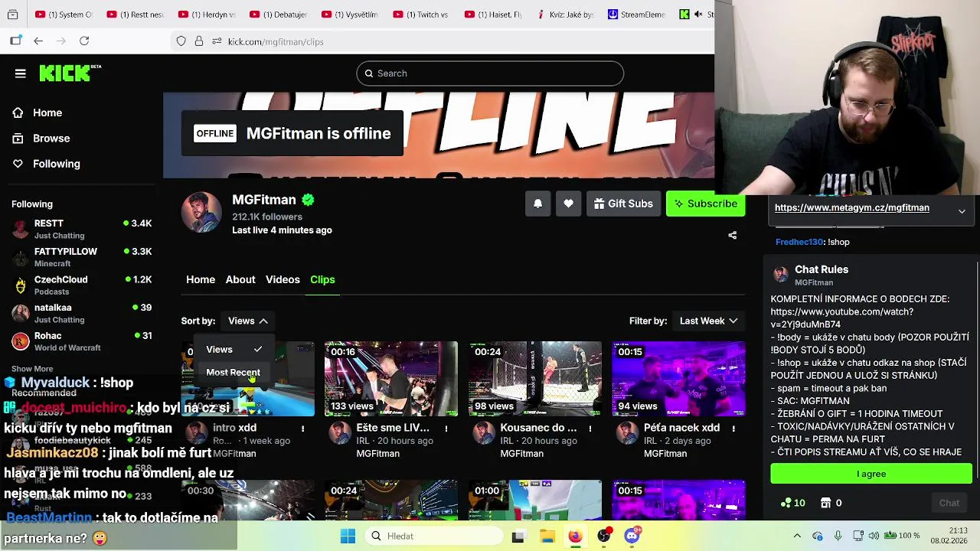The image size is (980, 551).
Task: Select Most Recent sort option
Action: click(x=234, y=373)
